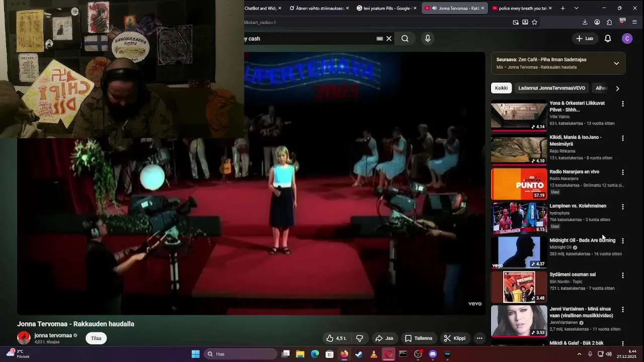
Task: Open more options for Sydämeni osuman sai
Action: click(x=623, y=276)
